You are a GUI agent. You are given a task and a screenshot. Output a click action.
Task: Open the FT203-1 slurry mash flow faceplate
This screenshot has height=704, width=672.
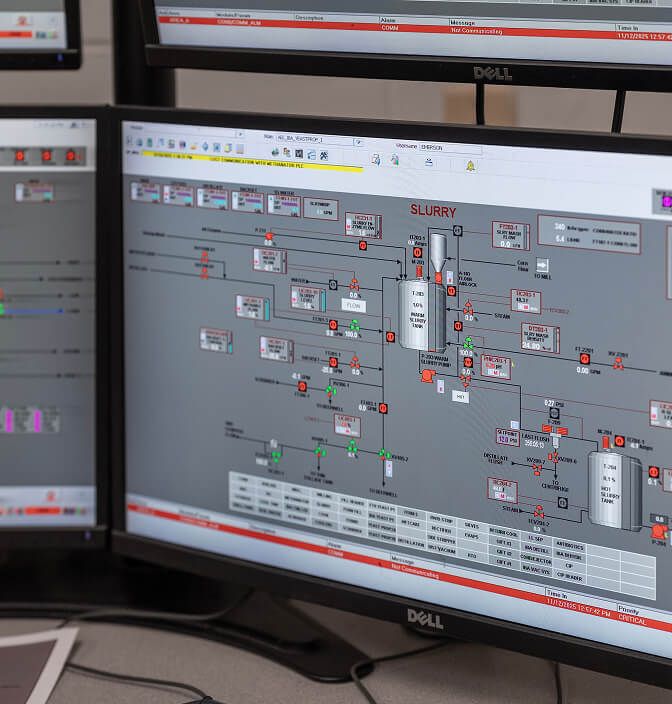coord(510,235)
